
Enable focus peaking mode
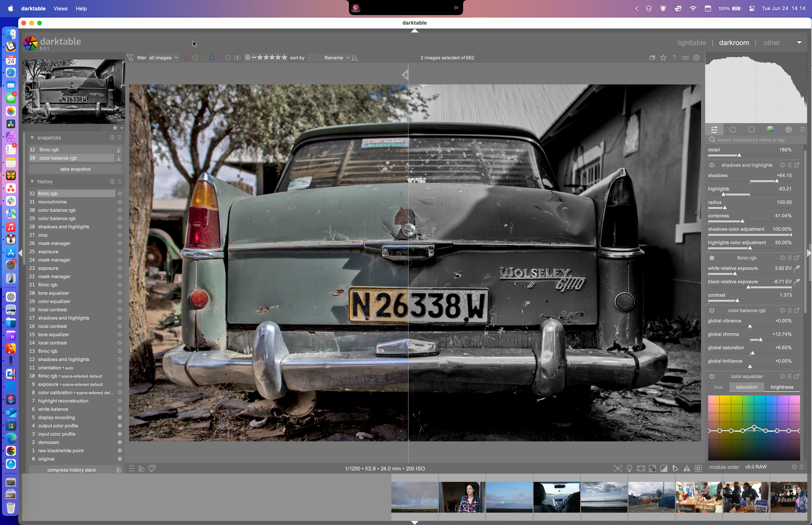click(618, 468)
